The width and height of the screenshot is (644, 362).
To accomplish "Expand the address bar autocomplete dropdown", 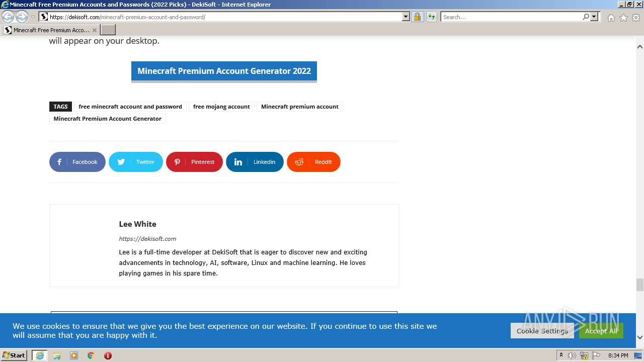I will click(406, 17).
